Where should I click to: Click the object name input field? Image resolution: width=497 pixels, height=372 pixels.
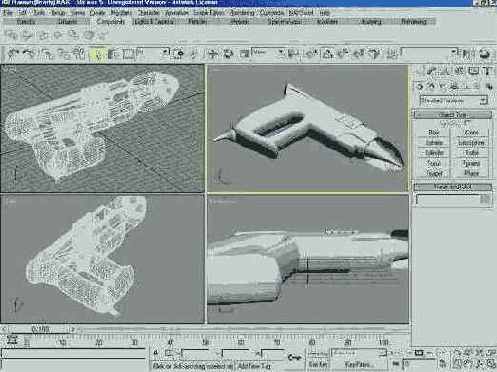[x=448, y=199]
